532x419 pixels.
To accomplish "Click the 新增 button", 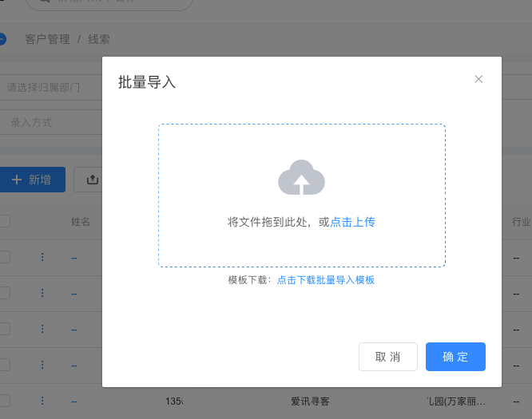I will pos(32,180).
